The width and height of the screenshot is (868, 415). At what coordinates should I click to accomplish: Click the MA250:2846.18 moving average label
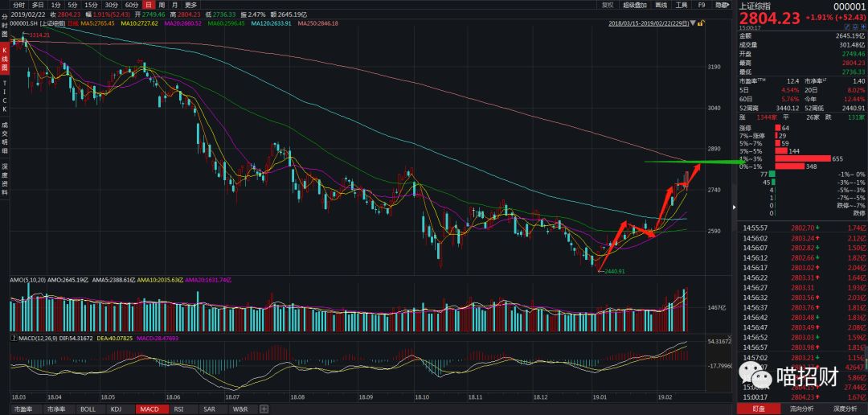317,24
